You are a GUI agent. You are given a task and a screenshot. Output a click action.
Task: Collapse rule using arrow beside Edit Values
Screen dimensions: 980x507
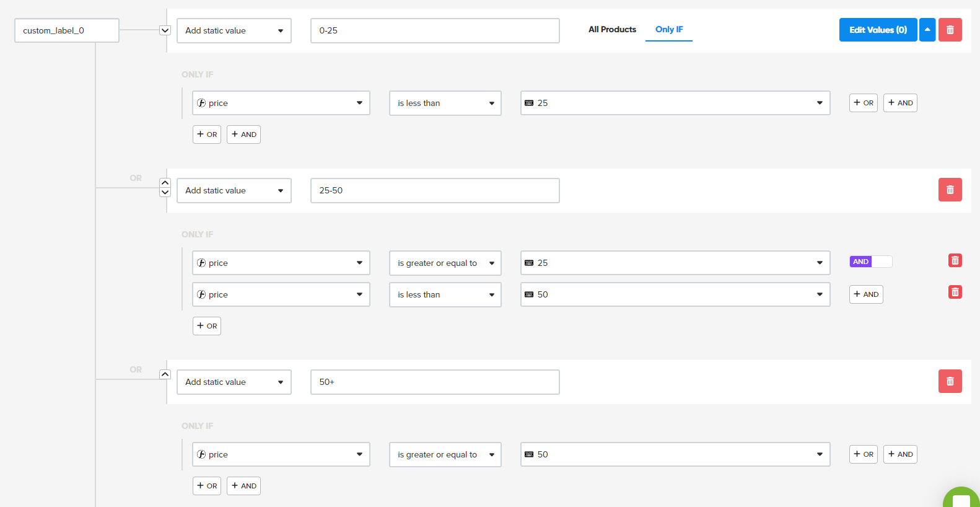point(927,30)
